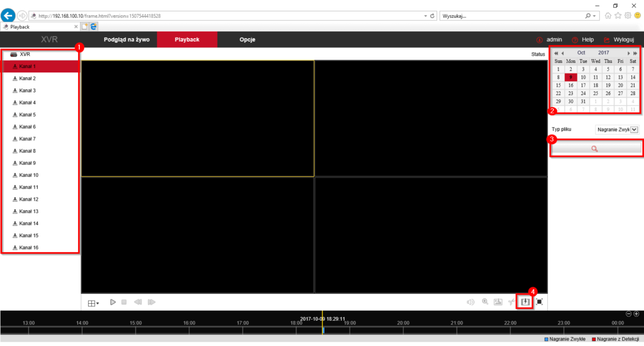The image size is (644, 346).
Task: Zoom out the timeline with minus icon
Action: click(628, 314)
